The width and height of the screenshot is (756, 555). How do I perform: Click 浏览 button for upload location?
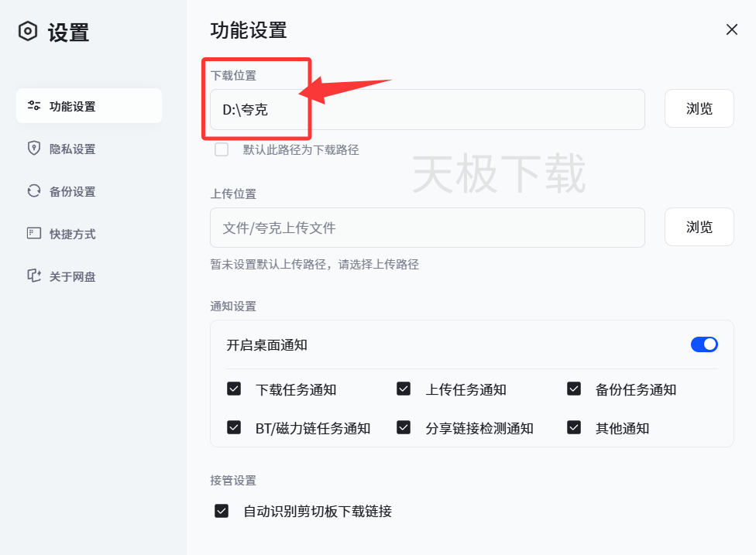699,227
